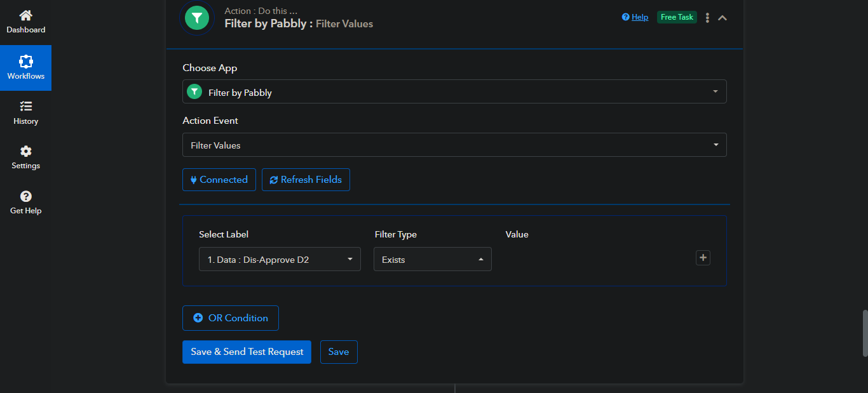Click the Get Help question icon
Image resolution: width=868 pixels, height=393 pixels.
pyautogui.click(x=25, y=196)
